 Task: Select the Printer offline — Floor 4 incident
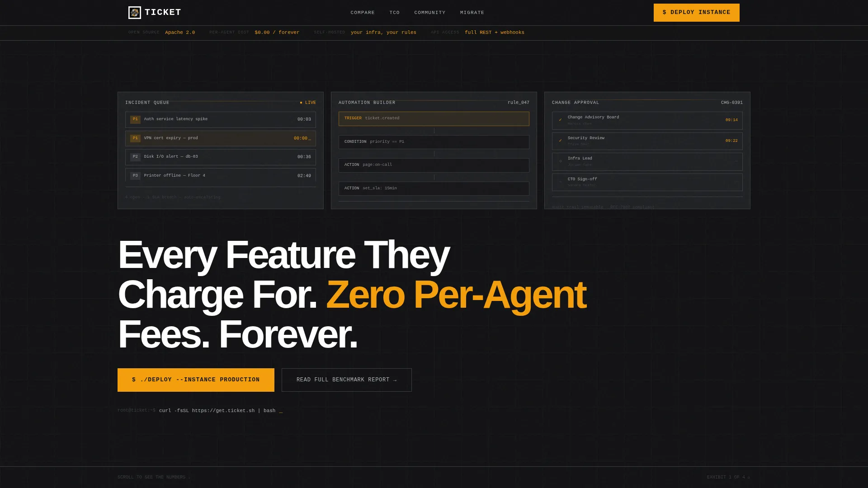[x=221, y=175]
